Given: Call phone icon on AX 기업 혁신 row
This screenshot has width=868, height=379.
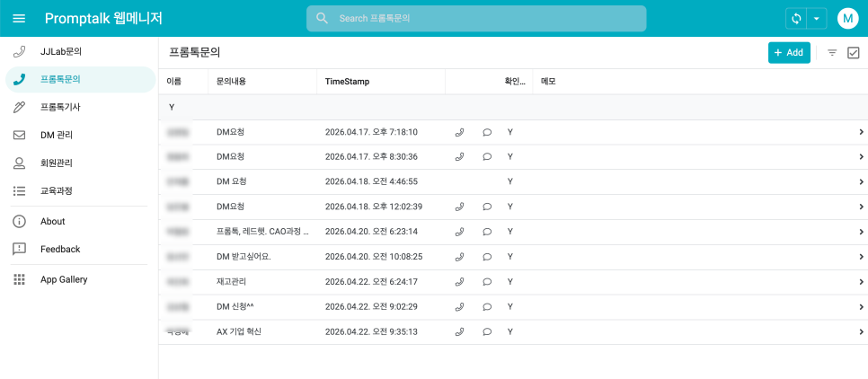Looking at the screenshot, I should tap(458, 332).
